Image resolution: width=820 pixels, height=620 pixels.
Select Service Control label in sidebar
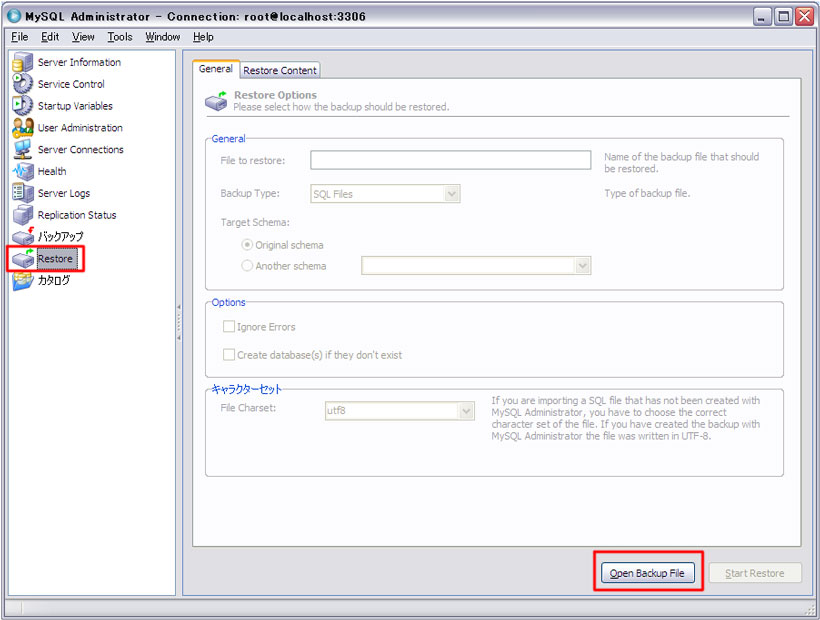(x=71, y=84)
